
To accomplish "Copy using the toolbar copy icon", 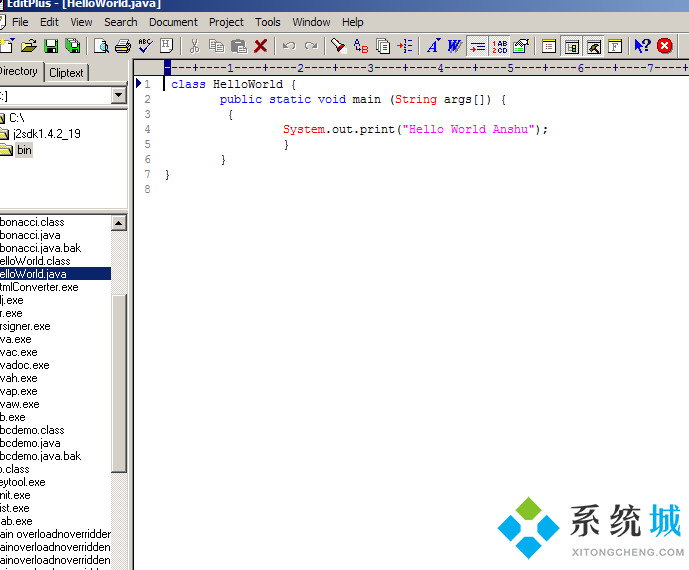I will click(x=216, y=46).
